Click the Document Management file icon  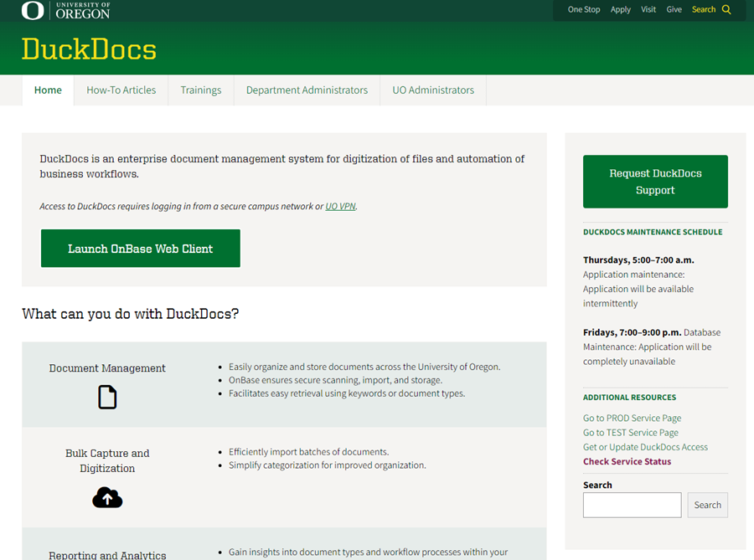coord(107,397)
